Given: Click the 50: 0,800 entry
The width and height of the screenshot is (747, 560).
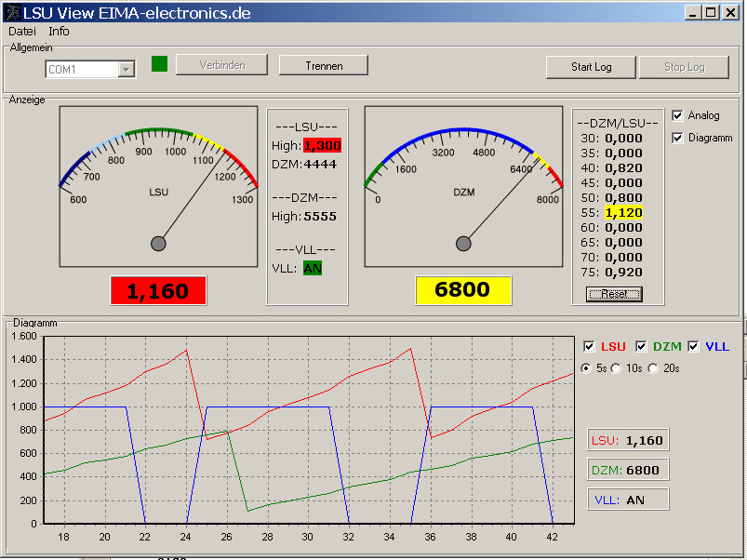Looking at the screenshot, I should click(612, 197).
